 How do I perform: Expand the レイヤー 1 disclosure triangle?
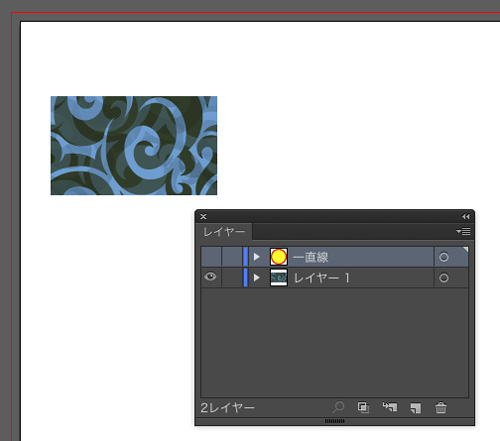(x=256, y=277)
